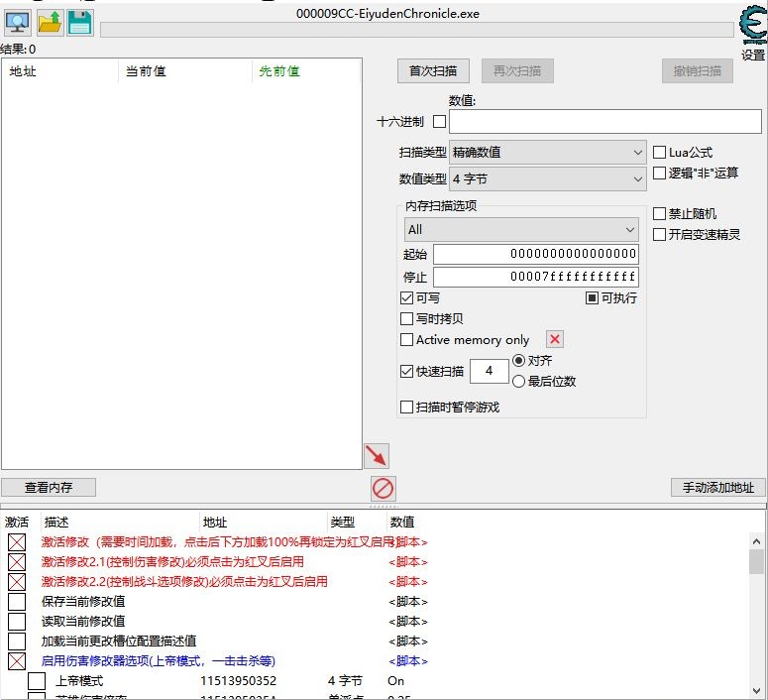Screen dimensions: 768x700
Task: Open the process selector computer icon
Action: click(18, 23)
